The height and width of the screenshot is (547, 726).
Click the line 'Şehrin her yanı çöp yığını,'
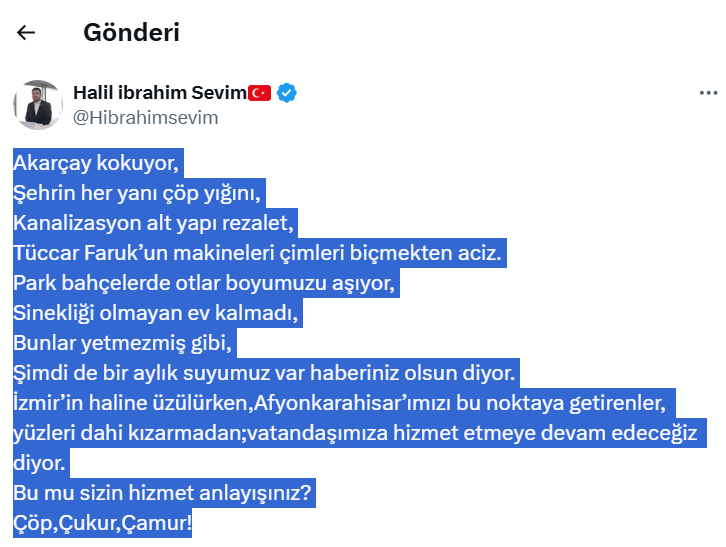tap(137, 193)
